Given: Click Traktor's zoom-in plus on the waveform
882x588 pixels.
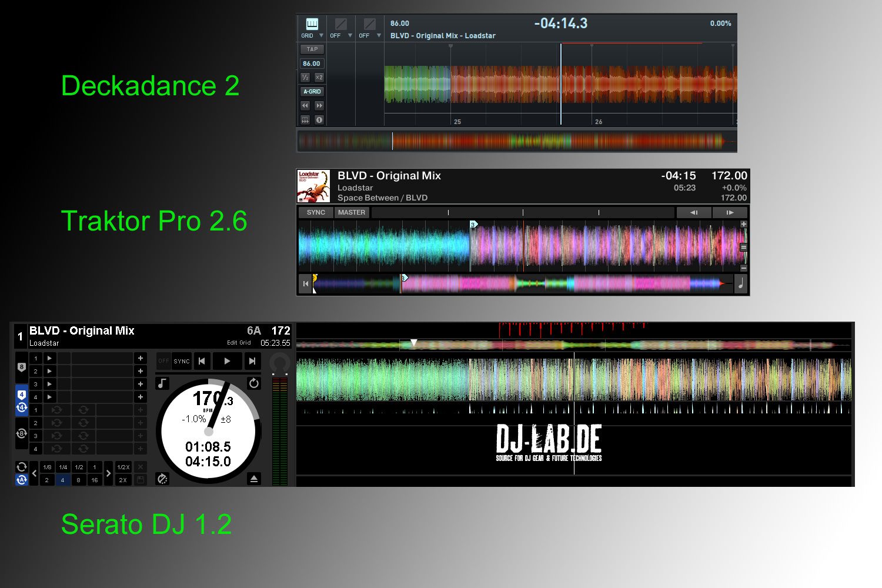Looking at the screenshot, I should [x=743, y=224].
